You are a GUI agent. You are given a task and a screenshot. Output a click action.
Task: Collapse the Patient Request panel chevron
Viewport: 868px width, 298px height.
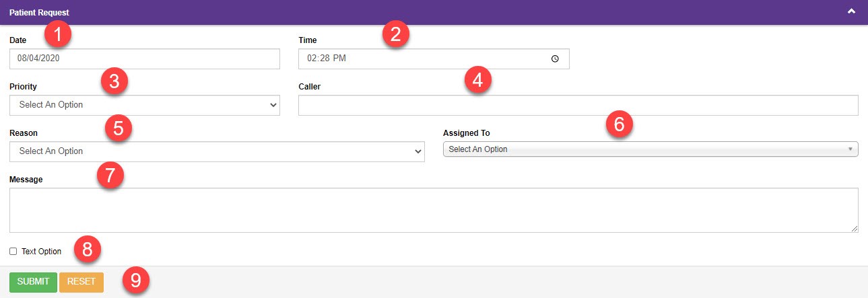coord(851,11)
